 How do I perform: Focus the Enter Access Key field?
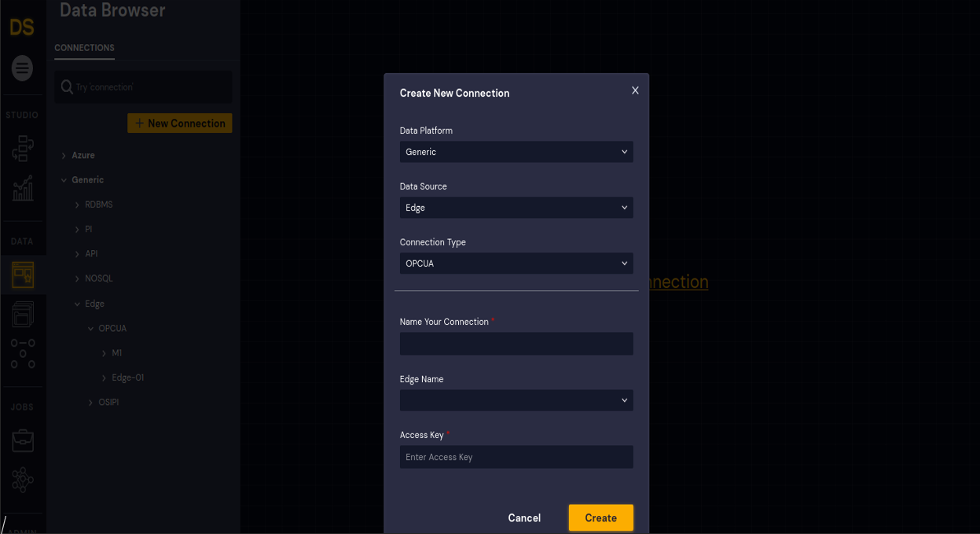pyautogui.click(x=516, y=457)
